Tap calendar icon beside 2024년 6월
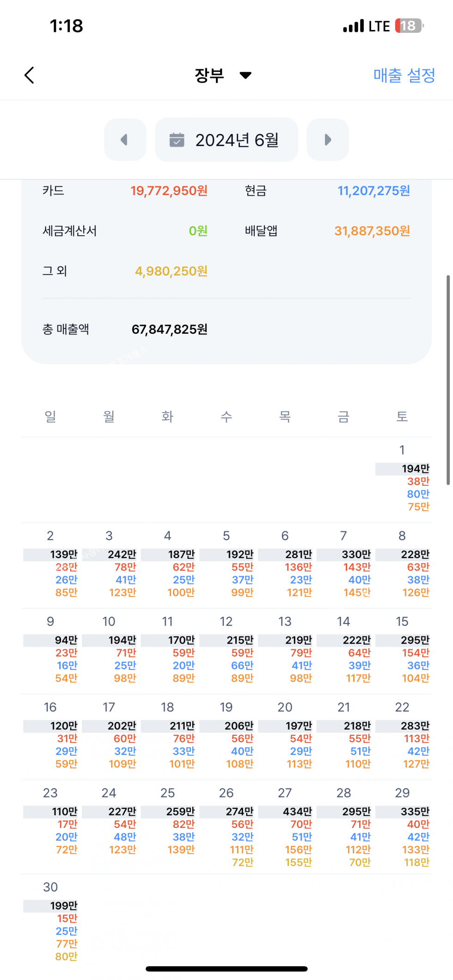453x980 pixels. (177, 140)
